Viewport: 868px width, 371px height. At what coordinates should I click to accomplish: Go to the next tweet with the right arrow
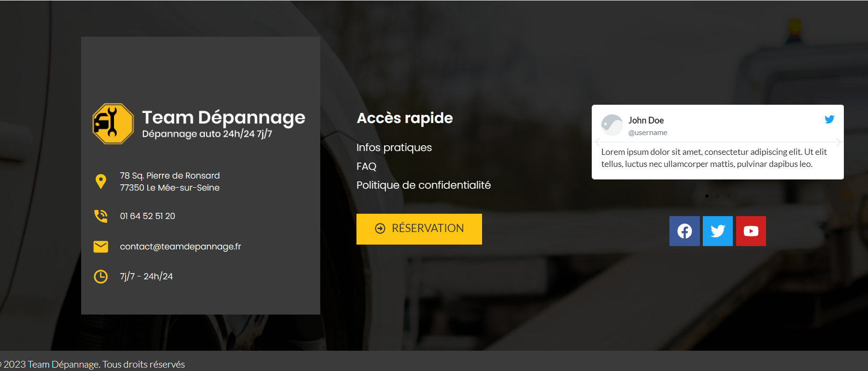838,142
